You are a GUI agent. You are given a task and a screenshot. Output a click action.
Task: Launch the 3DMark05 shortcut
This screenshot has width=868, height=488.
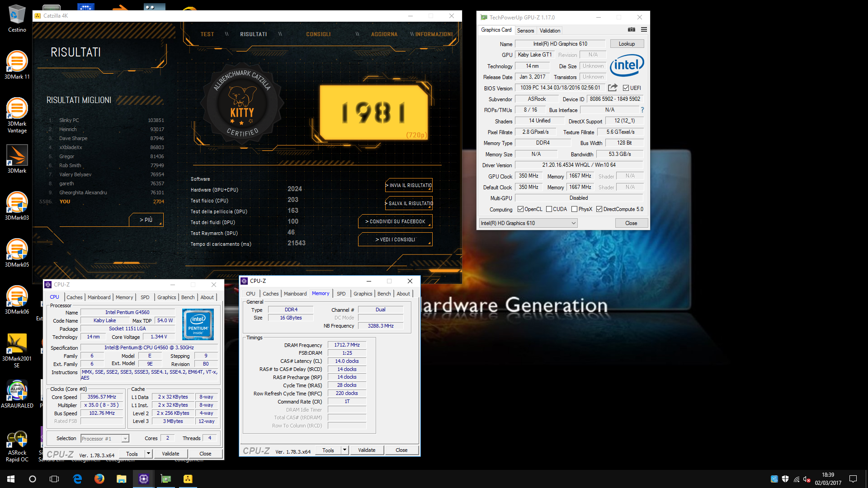pyautogui.click(x=17, y=253)
